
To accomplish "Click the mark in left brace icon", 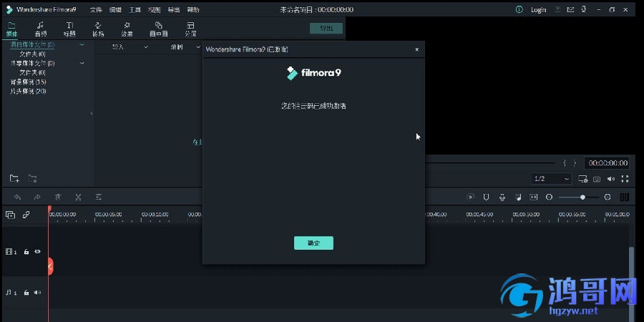I will (x=565, y=163).
